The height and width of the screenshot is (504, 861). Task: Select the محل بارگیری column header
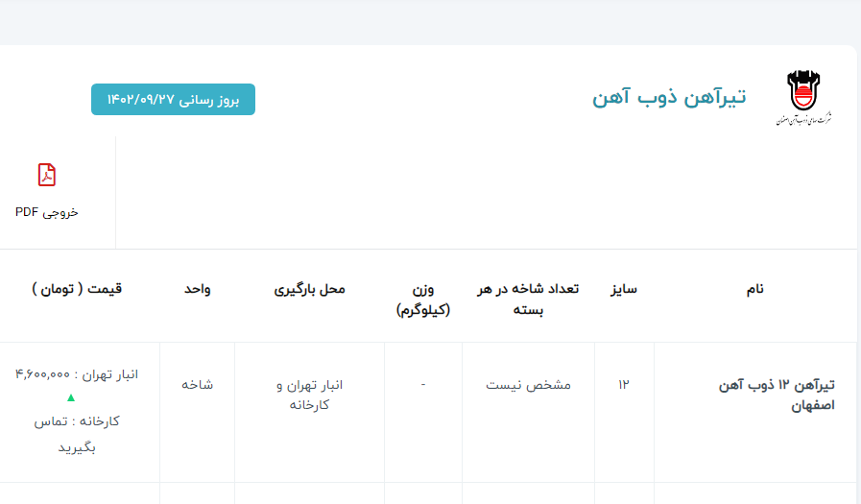[x=309, y=289]
